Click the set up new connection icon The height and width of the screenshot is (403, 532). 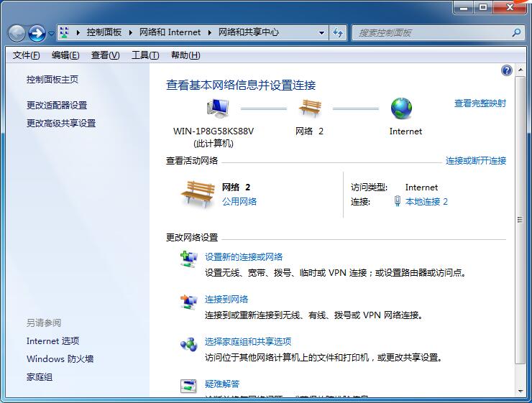point(188,260)
